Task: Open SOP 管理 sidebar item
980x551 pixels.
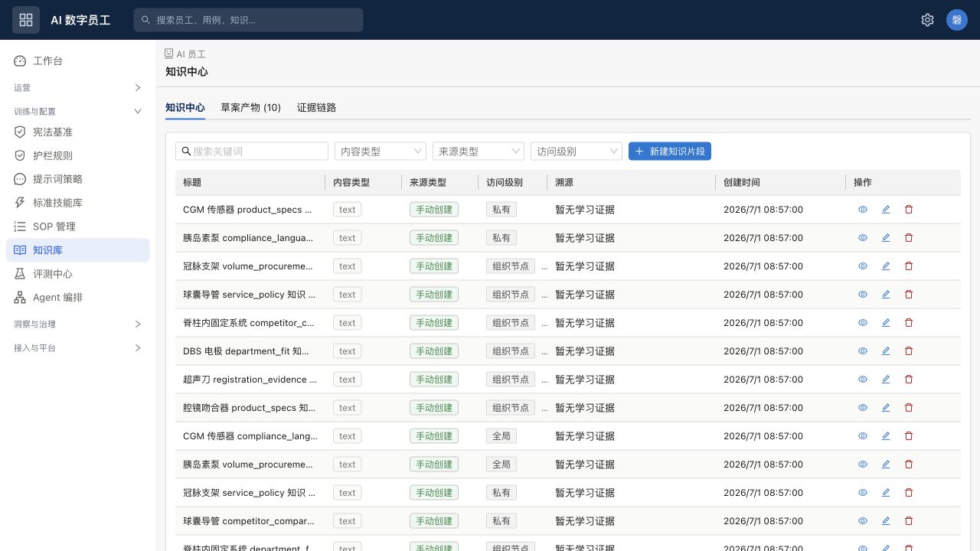Action: [x=77, y=227]
